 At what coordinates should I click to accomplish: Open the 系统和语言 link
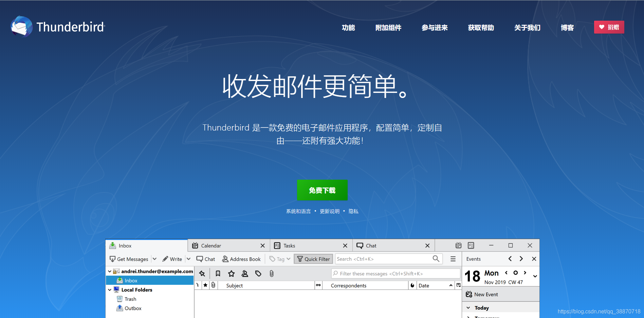click(x=298, y=211)
